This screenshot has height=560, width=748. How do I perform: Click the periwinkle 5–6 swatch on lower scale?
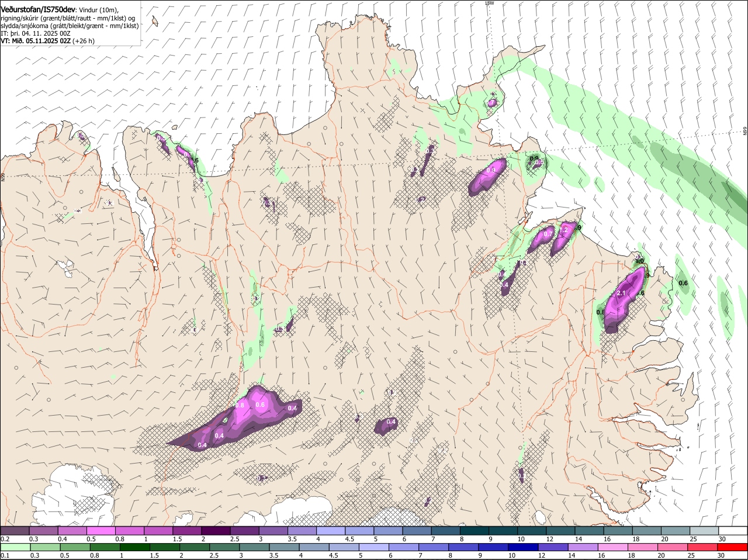[374, 547]
